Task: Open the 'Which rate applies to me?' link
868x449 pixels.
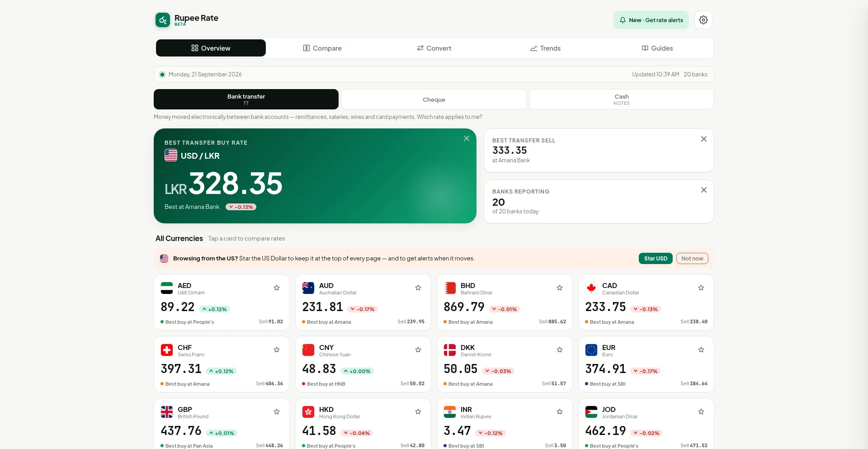Action: point(449,117)
